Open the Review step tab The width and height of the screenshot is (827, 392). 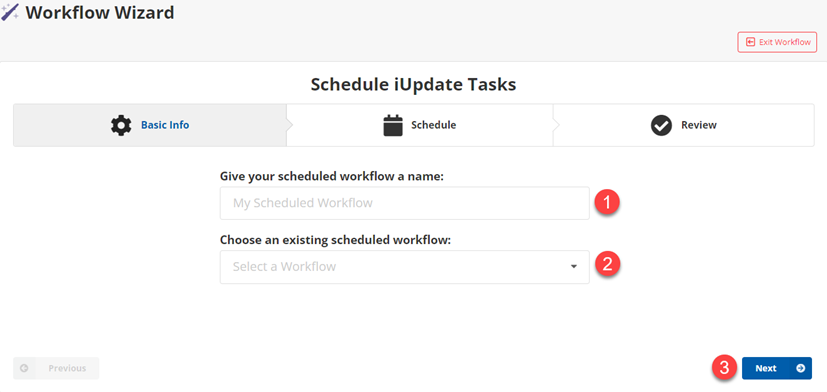point(684,125)
